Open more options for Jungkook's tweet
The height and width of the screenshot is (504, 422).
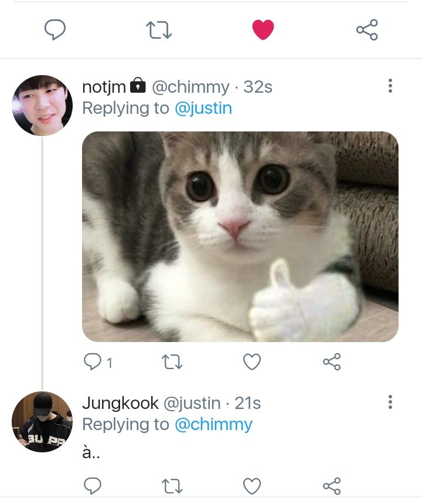coord(390,402)
